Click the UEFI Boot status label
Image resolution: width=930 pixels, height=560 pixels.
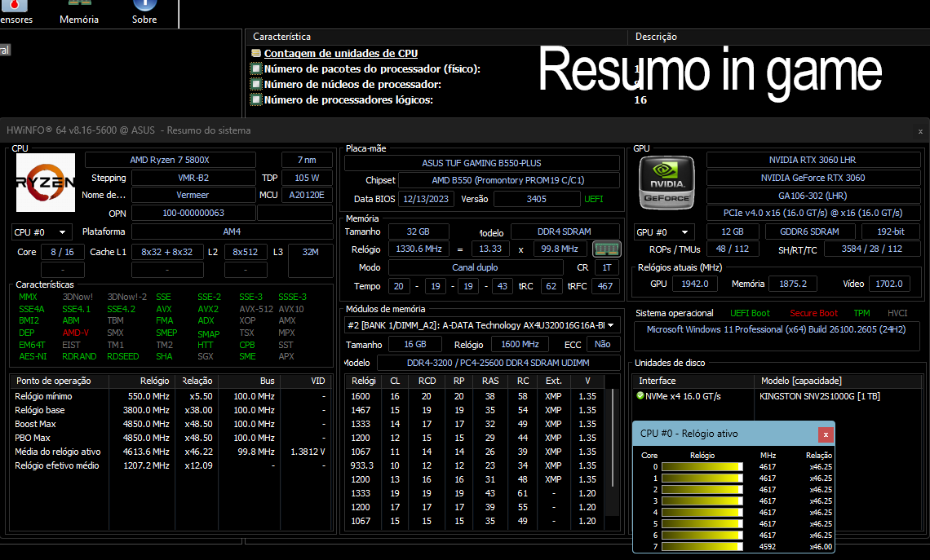click(750, 314)
